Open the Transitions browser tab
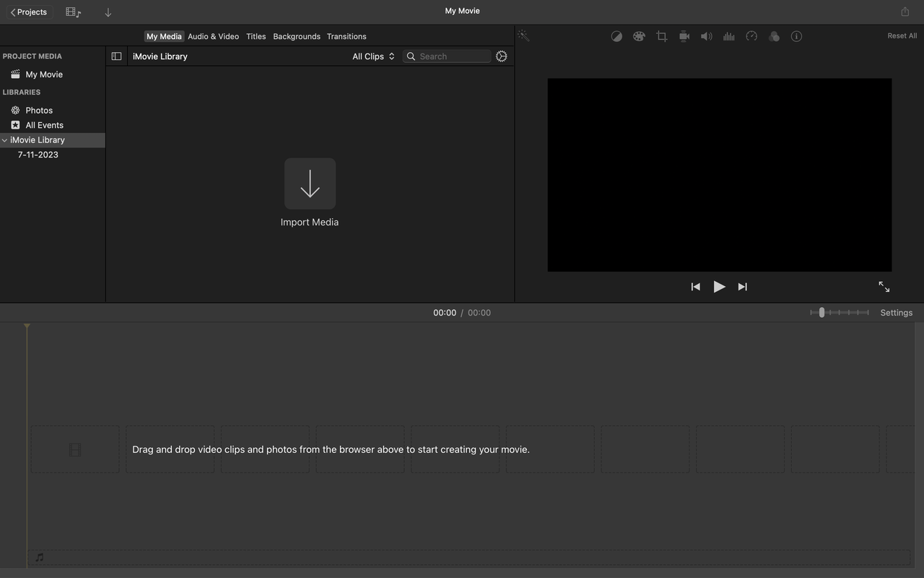 tap(346, 36)
